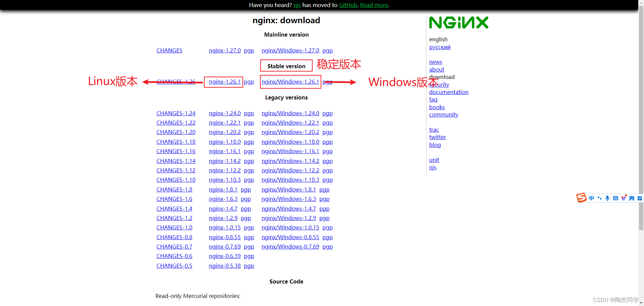Click Read more in the top banner
Image resolution: width=644 pixels, height=306 pixels.
[x=374, y=5]
